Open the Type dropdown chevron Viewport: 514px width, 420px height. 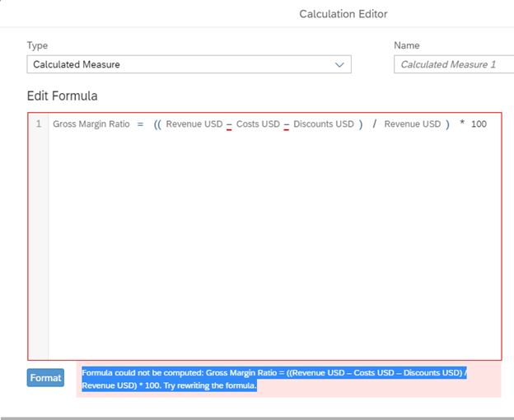339,64
